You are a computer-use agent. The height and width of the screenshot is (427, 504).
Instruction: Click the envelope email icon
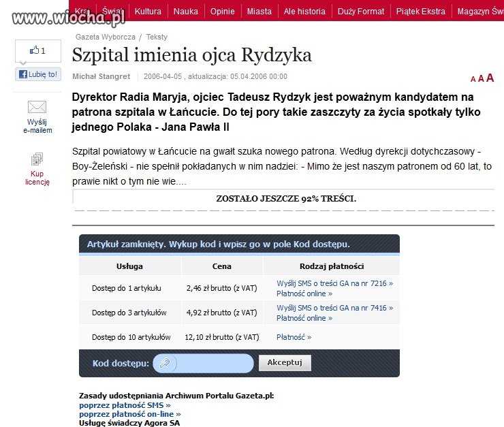click(37, 107)
